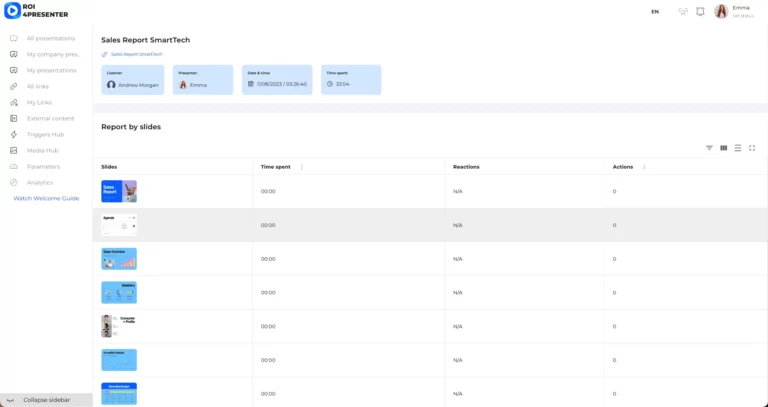
Task: Open All presentations in sidebar
Action: (x=51, y=38)
